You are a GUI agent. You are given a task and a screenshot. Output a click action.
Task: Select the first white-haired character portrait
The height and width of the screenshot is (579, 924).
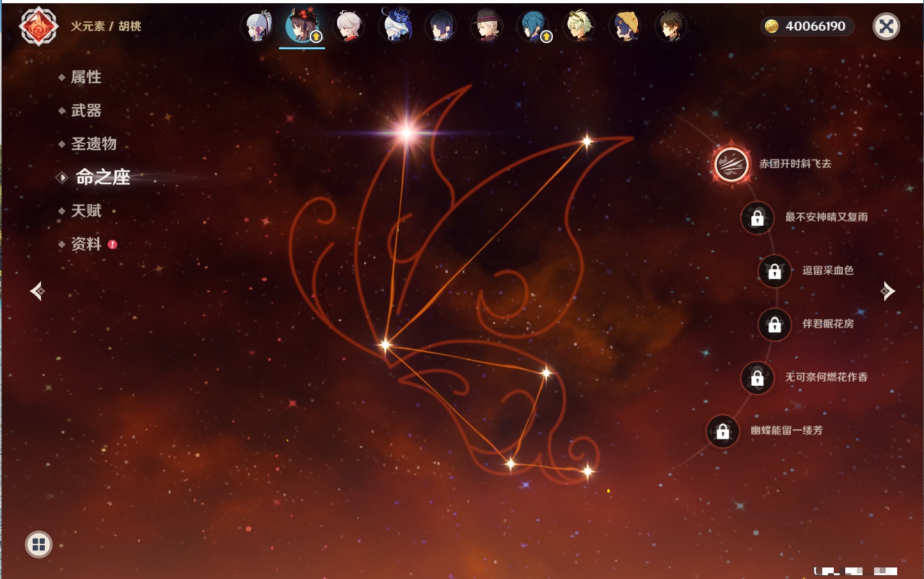point(257,27)
